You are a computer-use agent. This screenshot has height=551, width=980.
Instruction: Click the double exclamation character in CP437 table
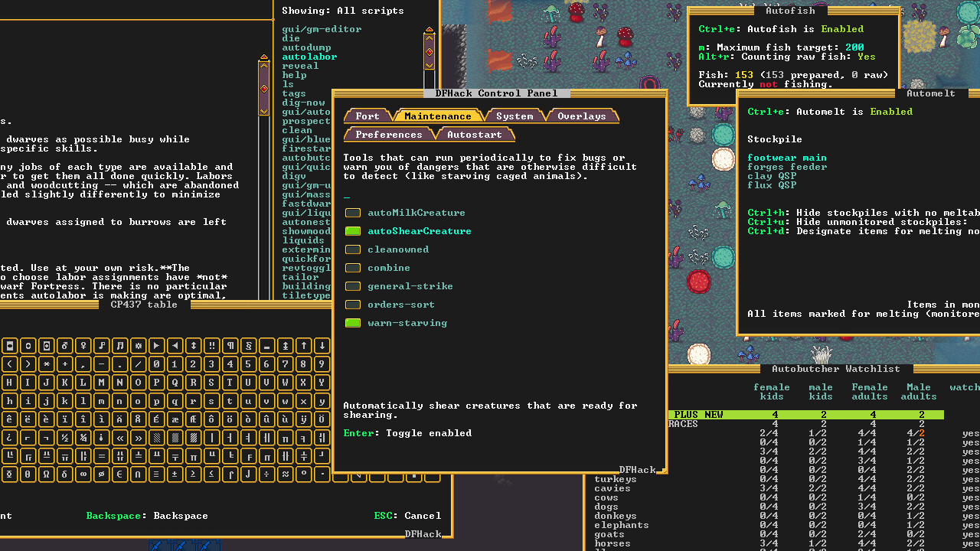[x=211, y=347]
